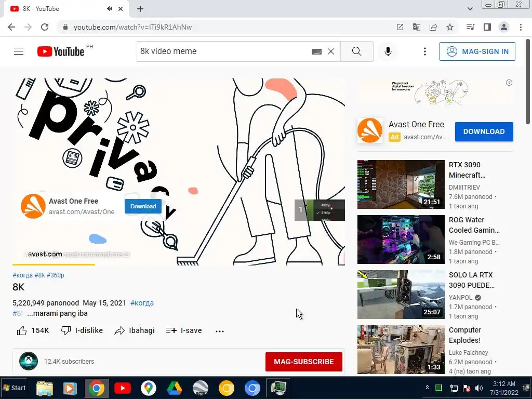Close the 8K - YouTube tab

tap(121, 9)
